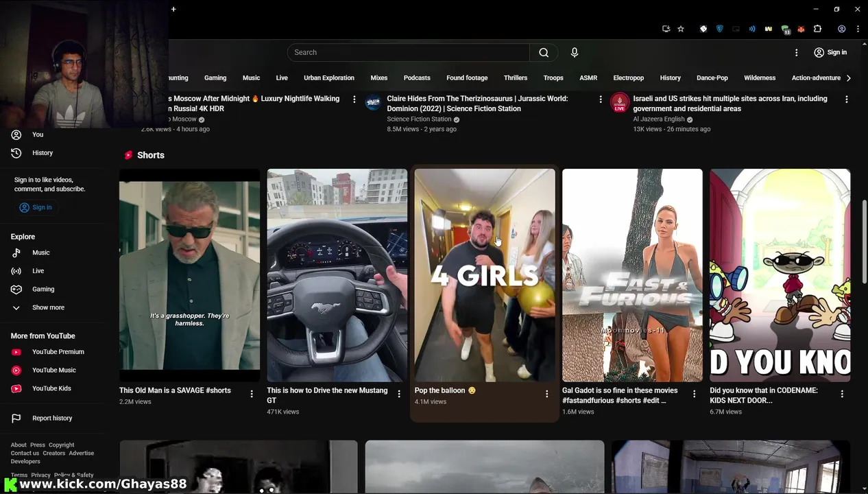
Task: Open Israeli and US strikes video title
Action: click(730, 104)
